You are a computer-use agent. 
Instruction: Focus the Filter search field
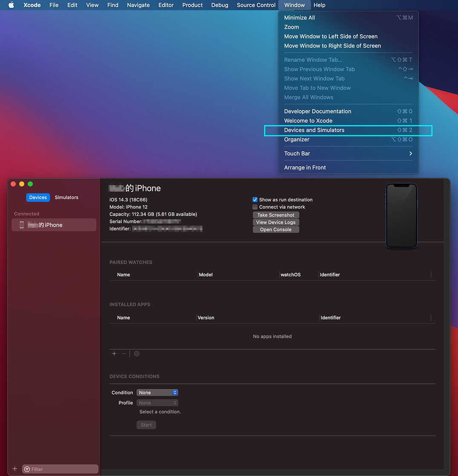(x=60, y=469)
